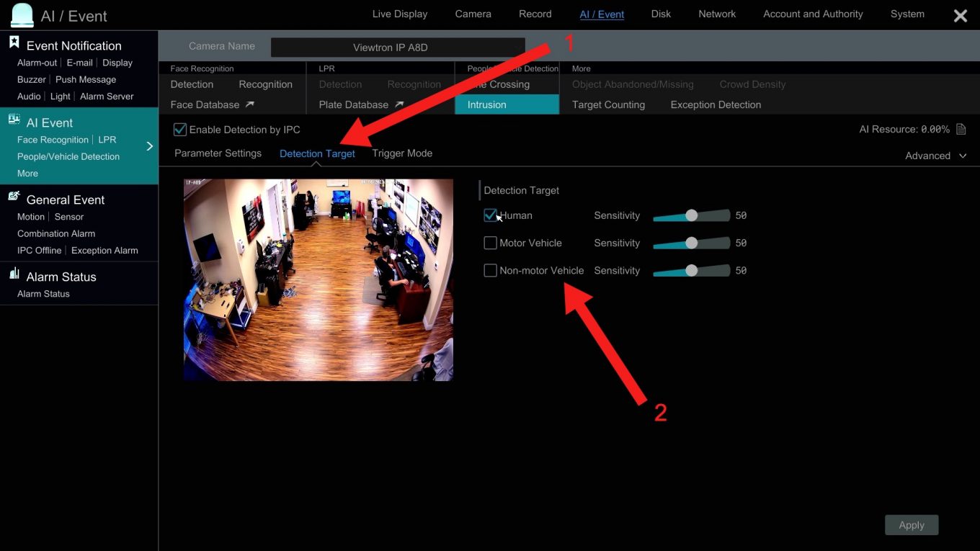Viewport: 980px width, 551px height.
Task: Open the Target Counting settings
Action: (607, 104)
